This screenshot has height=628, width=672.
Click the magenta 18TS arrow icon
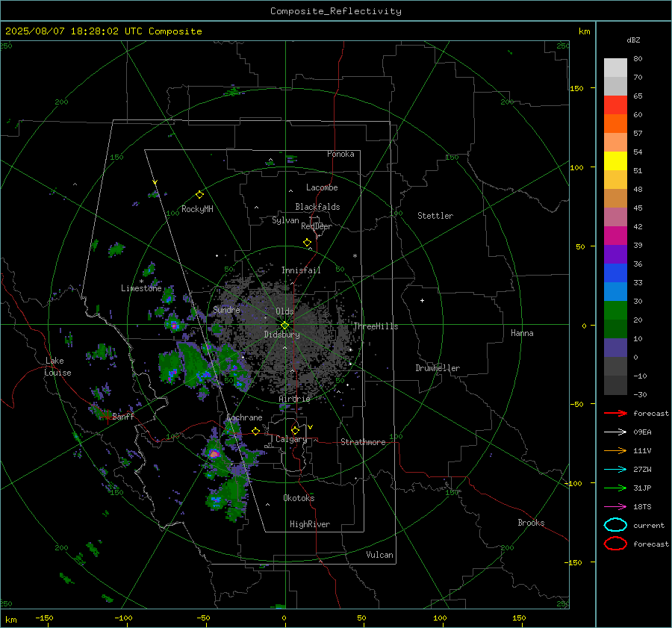tap(615, 507)
